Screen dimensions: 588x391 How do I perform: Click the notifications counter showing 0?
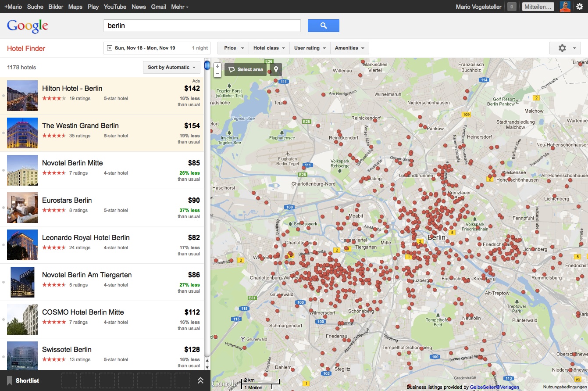pos(511,7)
